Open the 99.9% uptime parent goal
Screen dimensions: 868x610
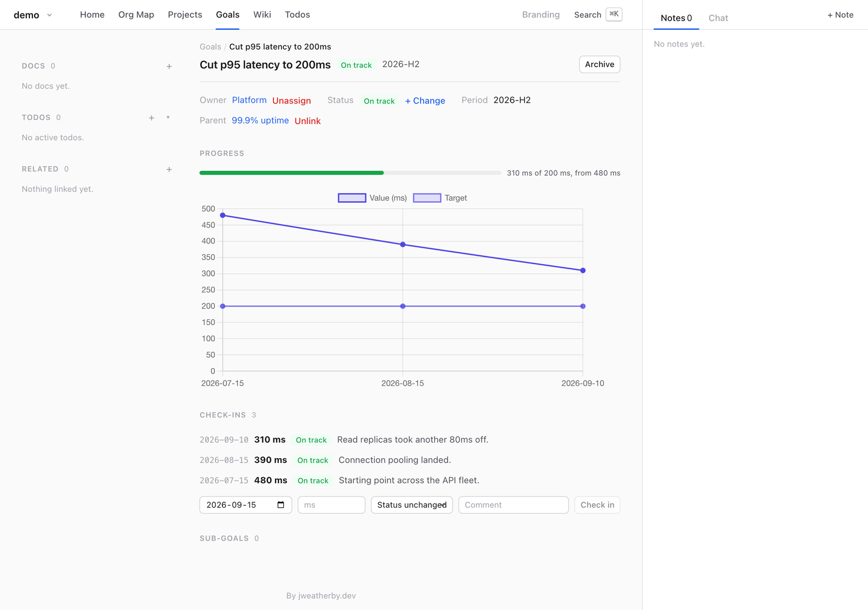click(x=260, y=120)
